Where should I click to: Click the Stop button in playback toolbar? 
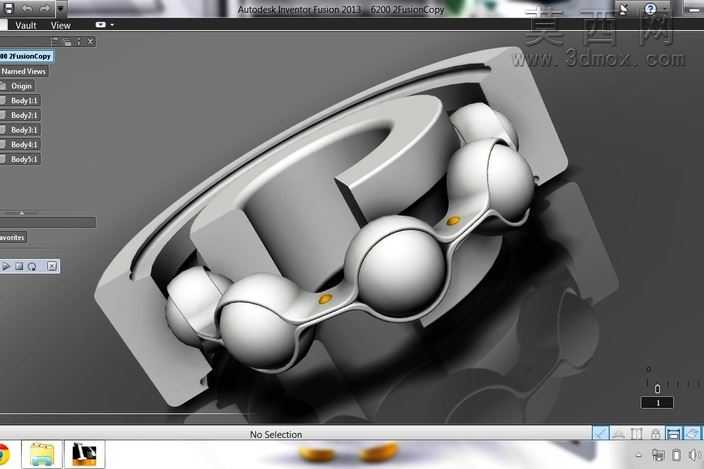click(19, 267)
